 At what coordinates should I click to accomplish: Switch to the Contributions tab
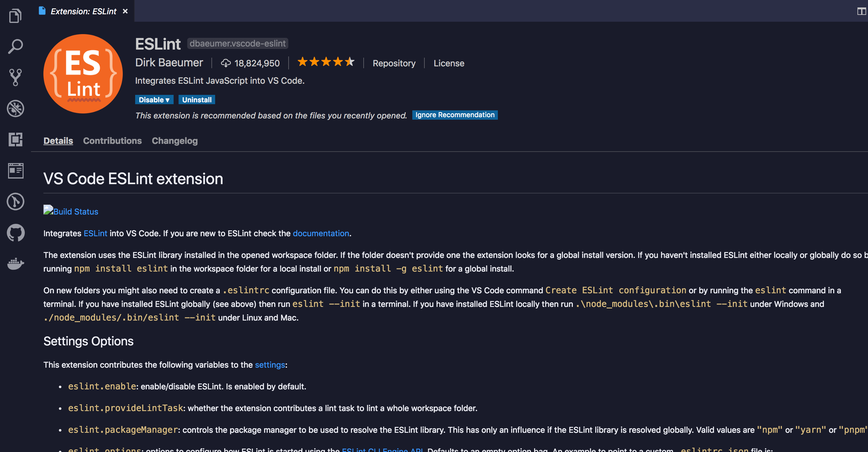(x=112, y=141)
